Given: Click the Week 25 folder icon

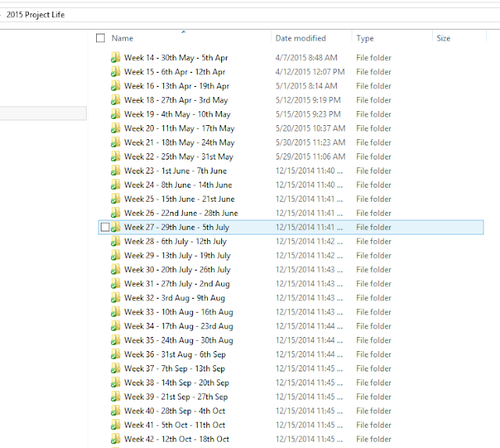Looking at the screenshot, I should [116, 199].
